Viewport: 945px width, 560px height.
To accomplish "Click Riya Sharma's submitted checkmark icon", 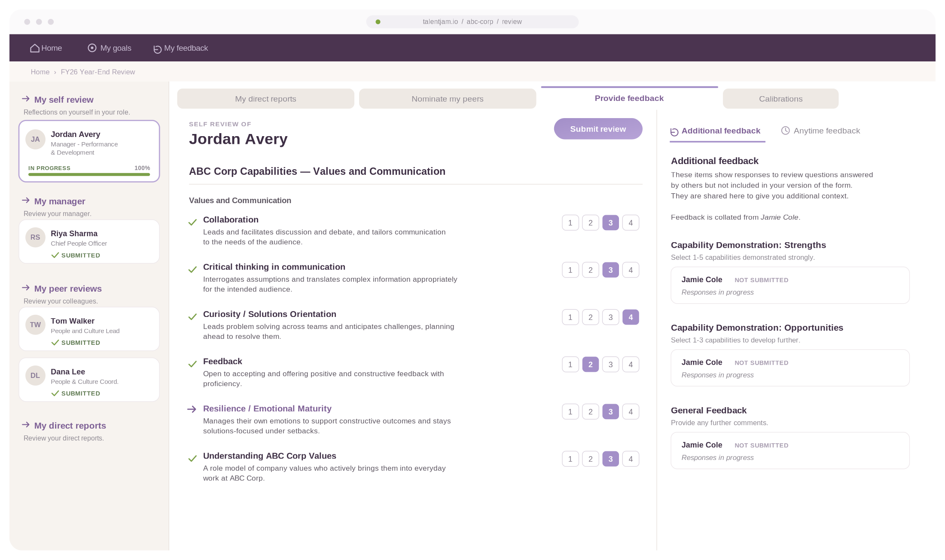I will 55,255.
